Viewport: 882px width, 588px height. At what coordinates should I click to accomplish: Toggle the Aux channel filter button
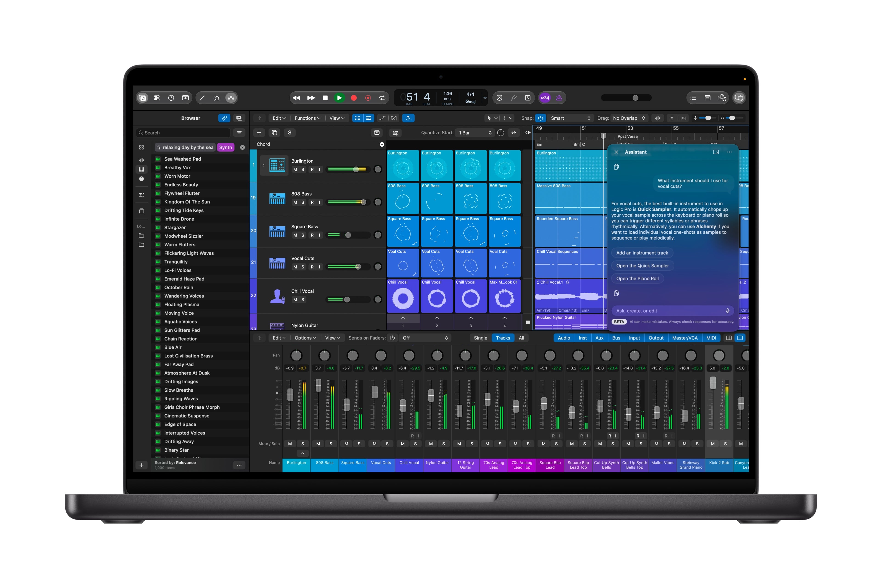tap(599, 338)
